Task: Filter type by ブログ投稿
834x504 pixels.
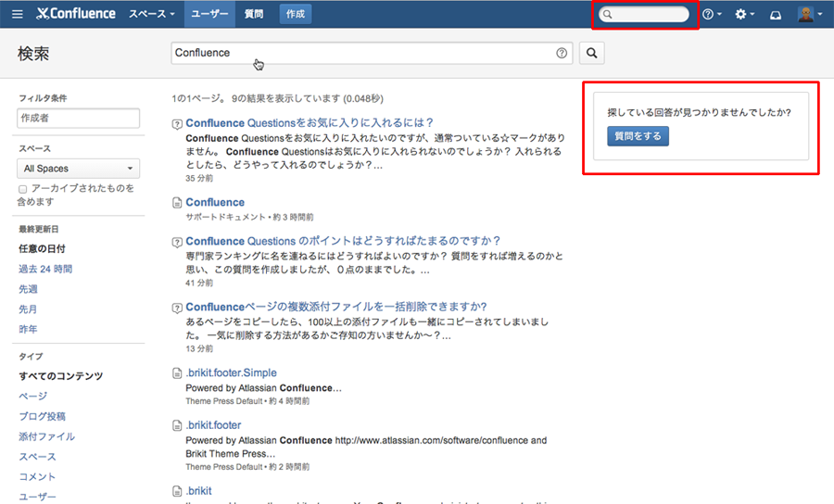Action: coord(42,416)
